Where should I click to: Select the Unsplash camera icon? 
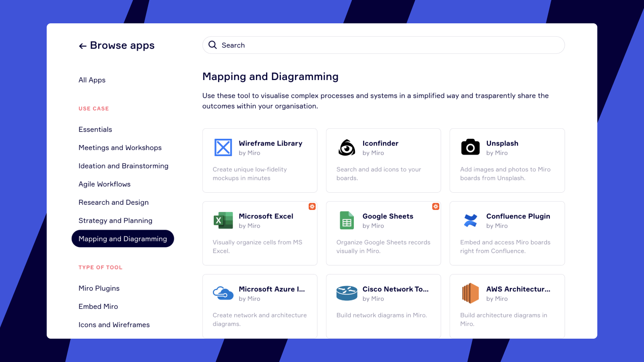coord(470,148)
